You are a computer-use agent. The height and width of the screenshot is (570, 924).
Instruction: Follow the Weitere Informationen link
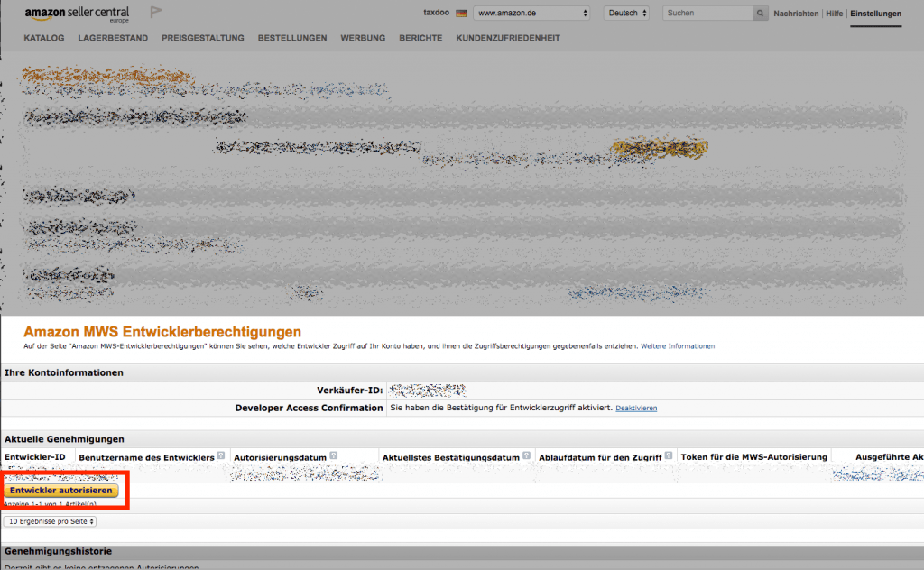point(678,346)
